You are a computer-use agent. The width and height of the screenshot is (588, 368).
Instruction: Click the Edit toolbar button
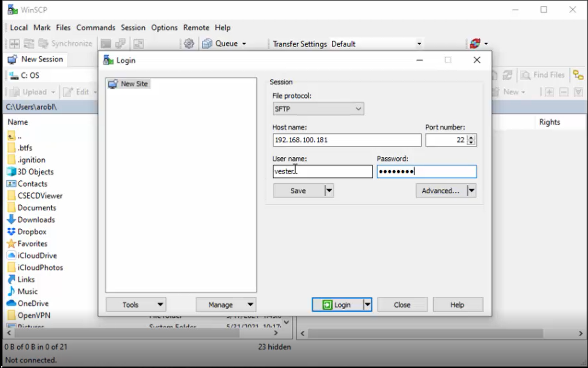[x=76, y=92]
